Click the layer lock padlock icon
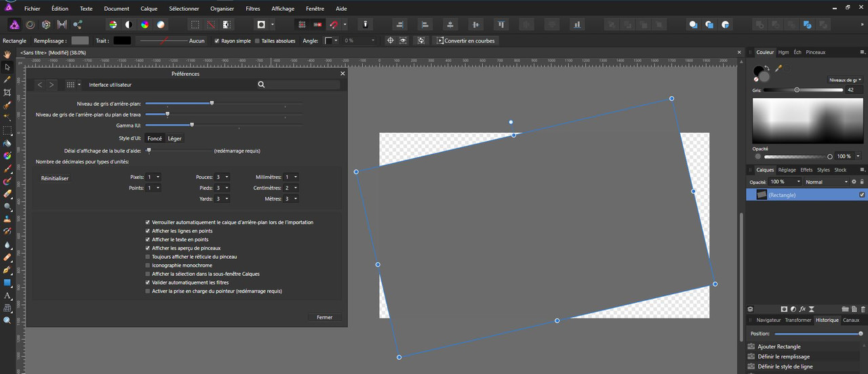The image size is (868, 374). click(x=861, y=182)
